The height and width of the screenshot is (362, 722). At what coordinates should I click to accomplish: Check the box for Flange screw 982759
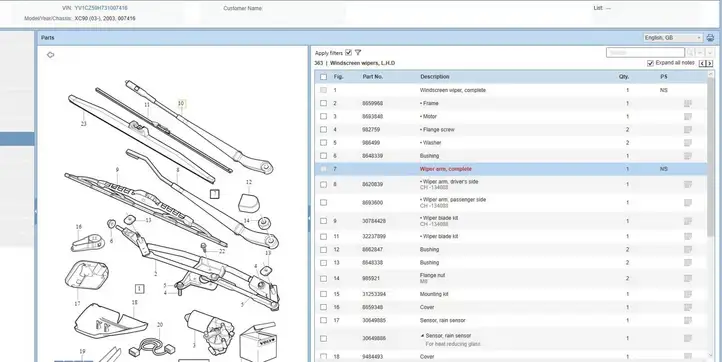click(323, 130)
